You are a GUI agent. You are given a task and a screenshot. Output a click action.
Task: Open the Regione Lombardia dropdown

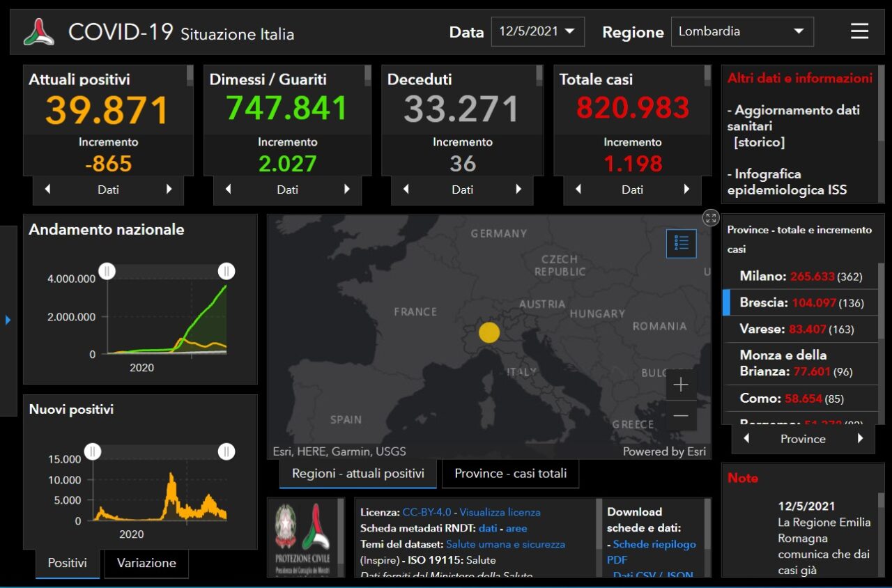click(741, 31)
